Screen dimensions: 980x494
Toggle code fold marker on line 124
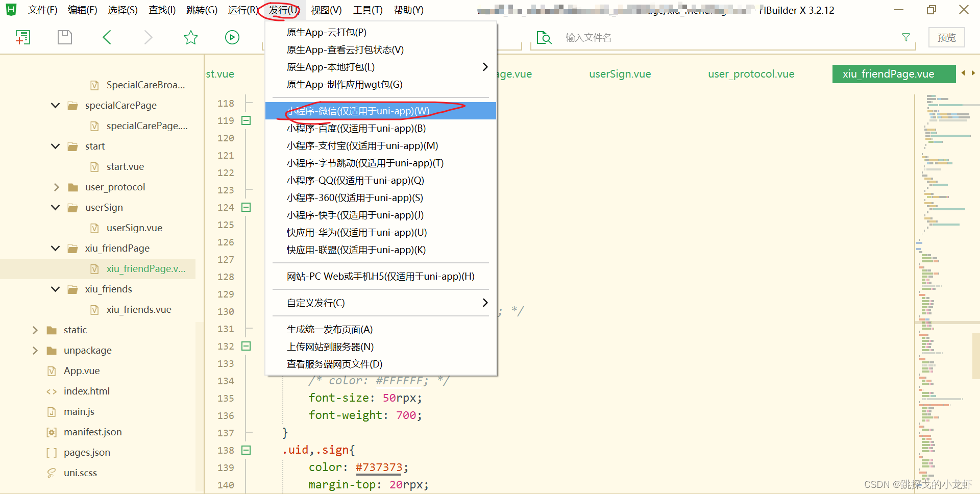(x=246, y=207)
